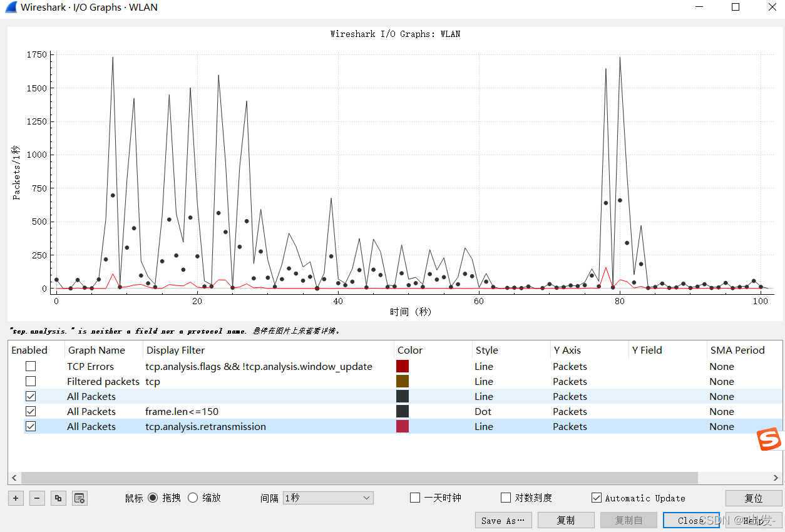Open the Y Axis cell for the frame.len<=150 row
Viewport: 785px width, 532px height.
click(x=589, y=411)
